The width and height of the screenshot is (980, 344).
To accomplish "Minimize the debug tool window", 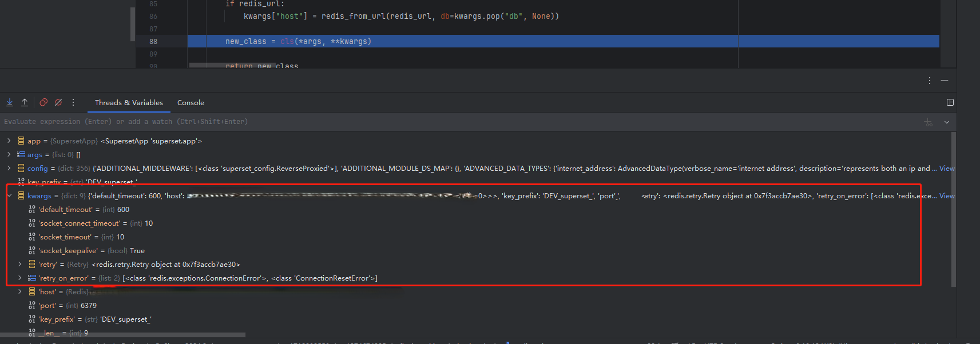I will point(945,81).
